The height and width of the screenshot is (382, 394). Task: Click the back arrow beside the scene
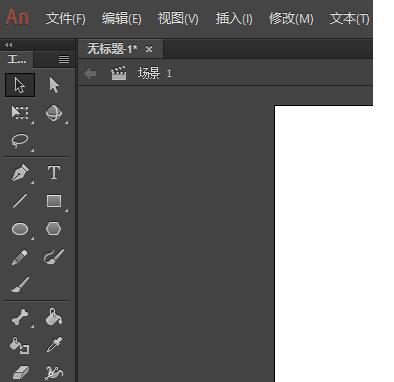[x=90, y=73]
